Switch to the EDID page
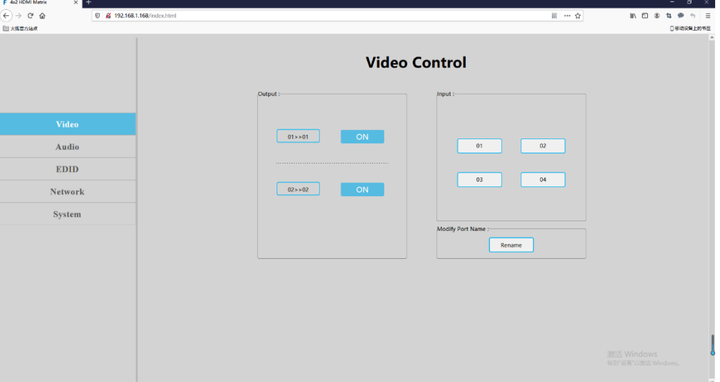Image resolution: width=720 pixels, height=382 pixels. click(68, 169)
